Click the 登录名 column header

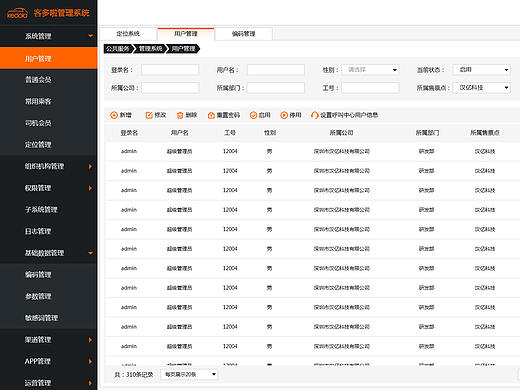click(129, 133)
